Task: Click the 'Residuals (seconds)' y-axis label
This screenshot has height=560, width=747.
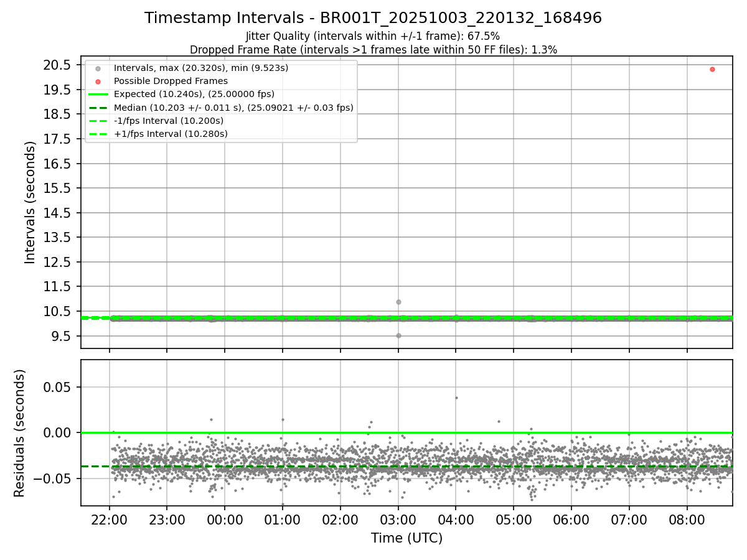Action: pos(19,432)
